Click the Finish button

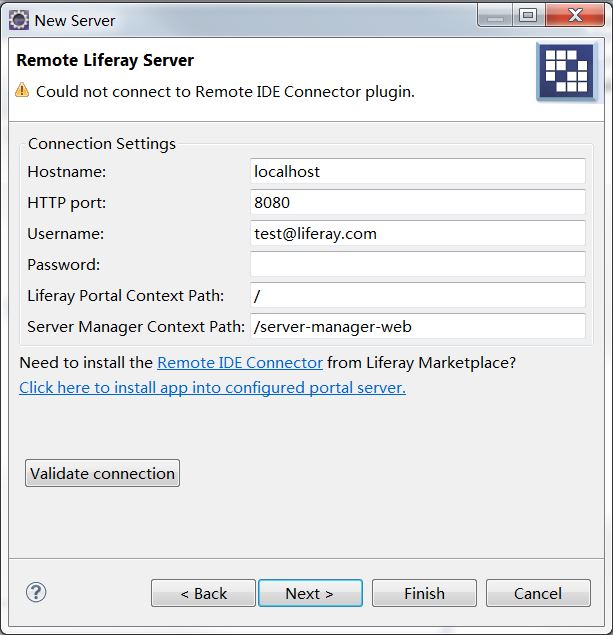[424, 593]
